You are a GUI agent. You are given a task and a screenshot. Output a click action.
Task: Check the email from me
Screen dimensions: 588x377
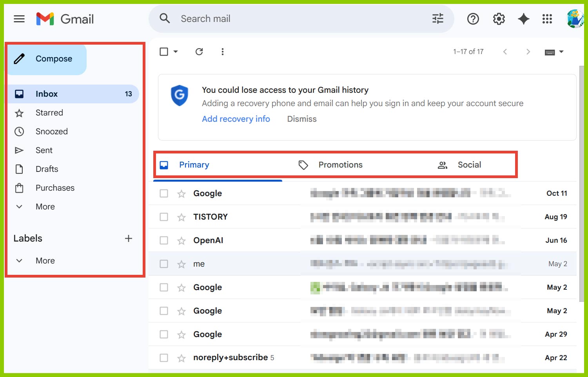(164, 264)
